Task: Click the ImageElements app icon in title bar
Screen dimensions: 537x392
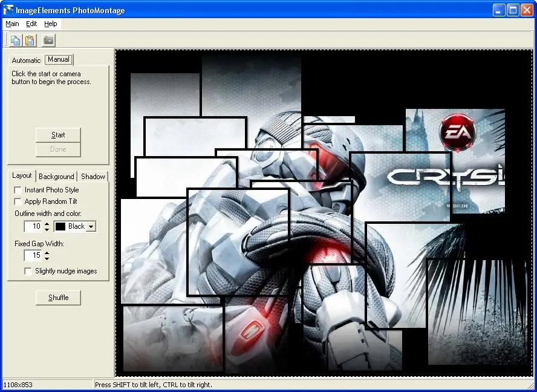Action: 8,10
